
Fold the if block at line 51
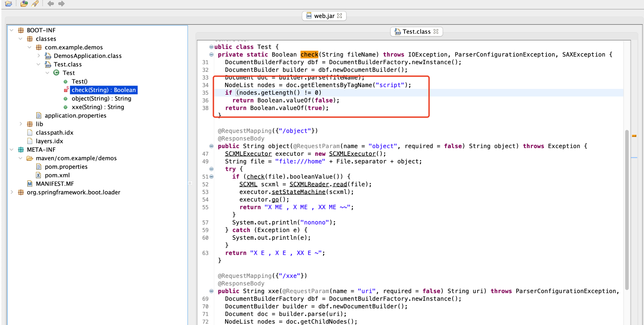click(211, 177)
